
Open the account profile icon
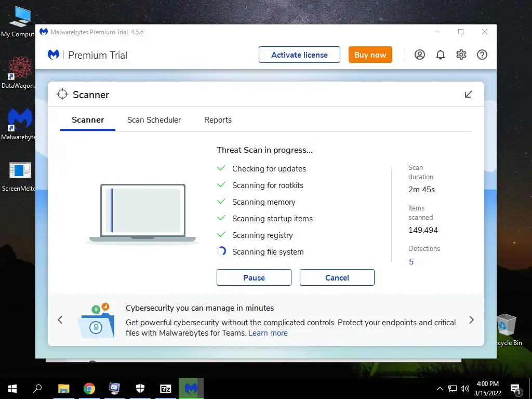[420, 55]
